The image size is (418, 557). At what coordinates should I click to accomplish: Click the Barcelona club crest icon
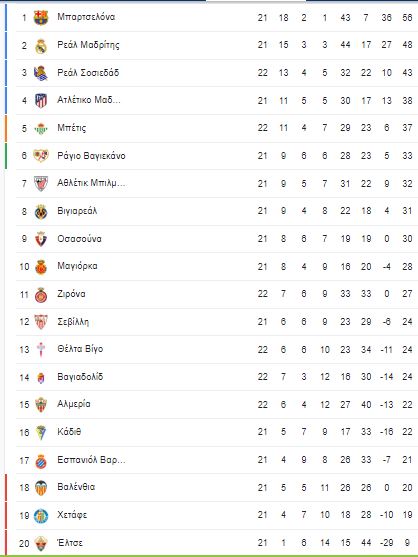click(41, 17)
